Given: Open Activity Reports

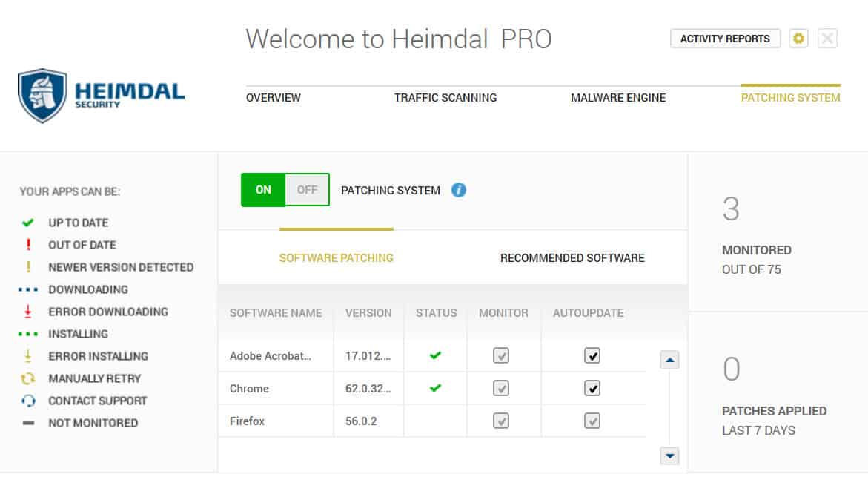Looking at the screenshot, I should (x=725, y=39).
